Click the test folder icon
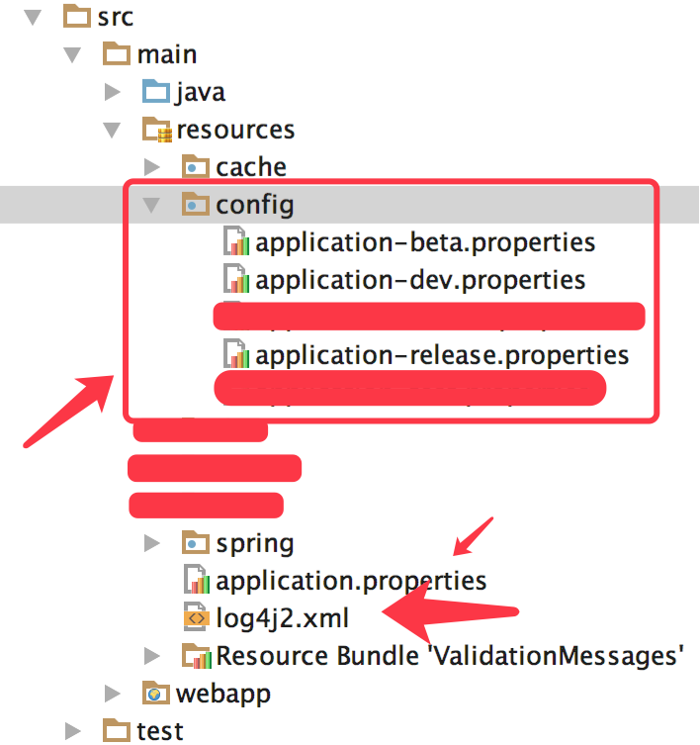The height and width of the screenshot is (745, 700). point(117,730)
